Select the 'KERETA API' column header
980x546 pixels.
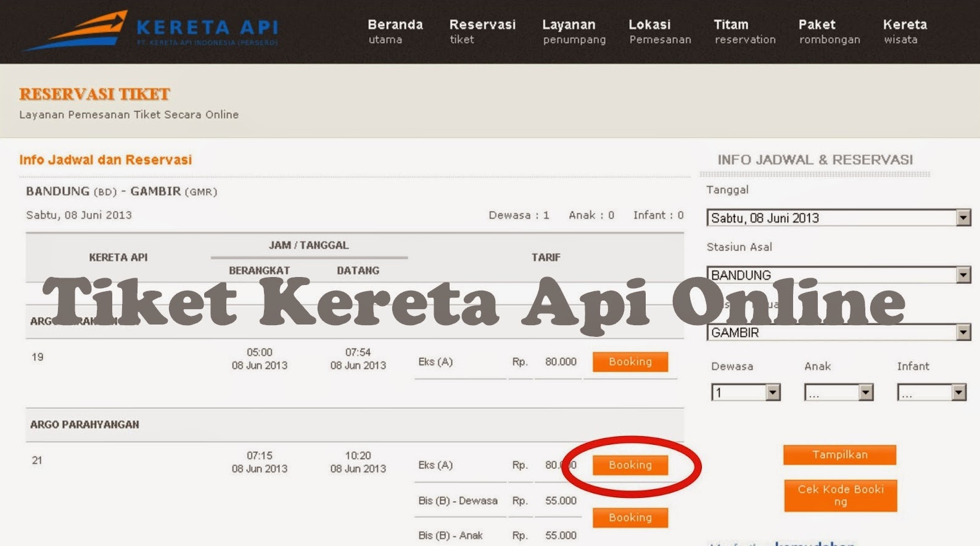coord(118,257)
